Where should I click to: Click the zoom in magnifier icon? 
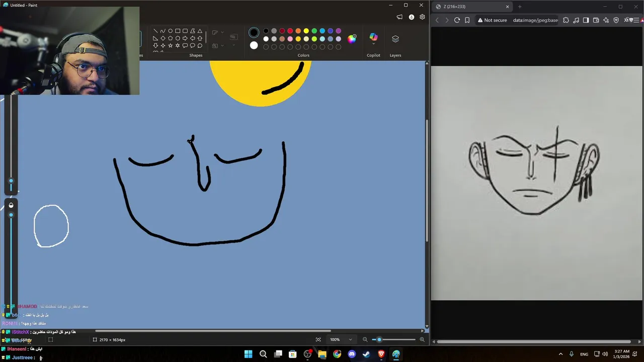pos(422,339)
